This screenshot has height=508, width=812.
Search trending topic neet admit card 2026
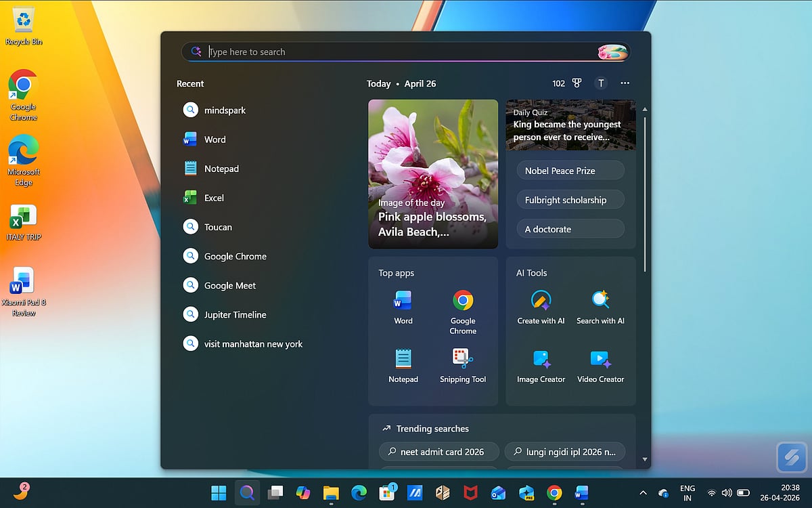(x=438, y=451)
